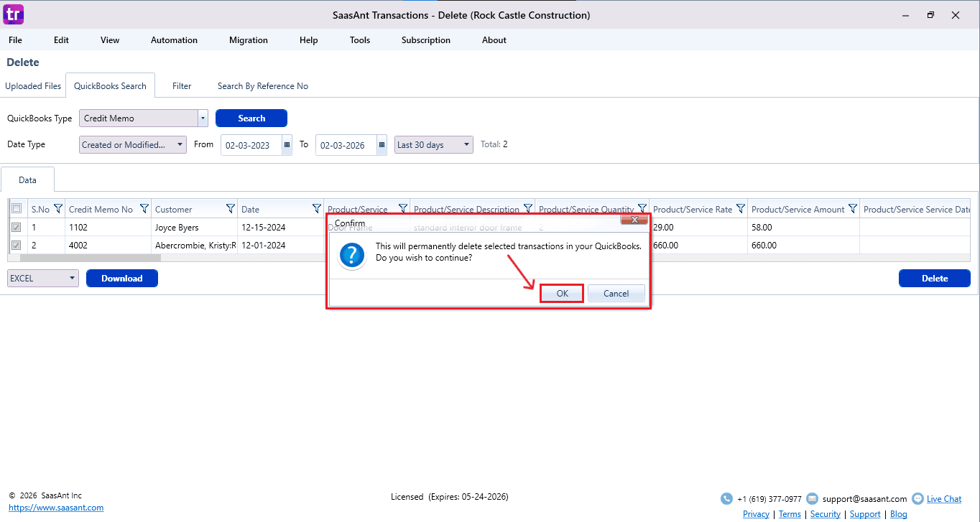Click the blue Search button
This screenshot has width=980, height=522.
pos(251,118)
